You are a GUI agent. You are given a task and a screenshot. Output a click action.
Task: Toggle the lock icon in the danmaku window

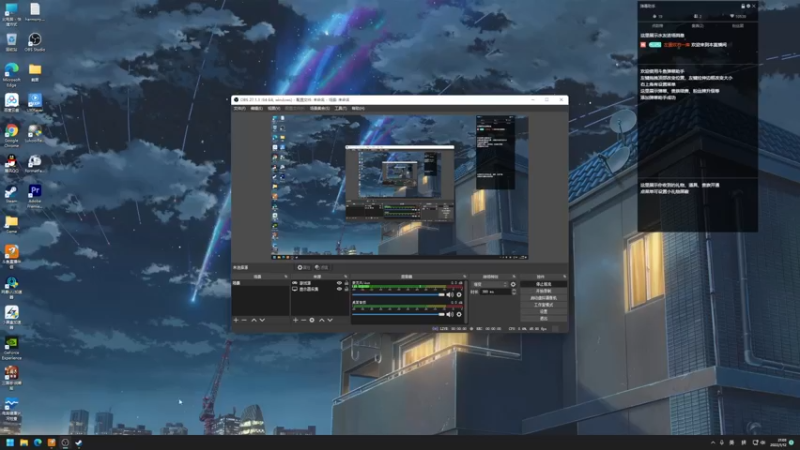pos(743,6)
